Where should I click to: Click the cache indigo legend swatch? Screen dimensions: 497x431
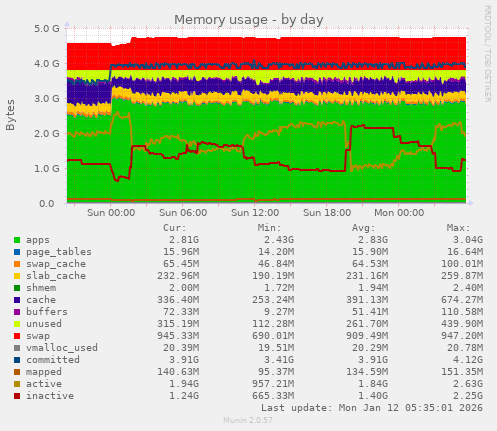coord(17,300)
